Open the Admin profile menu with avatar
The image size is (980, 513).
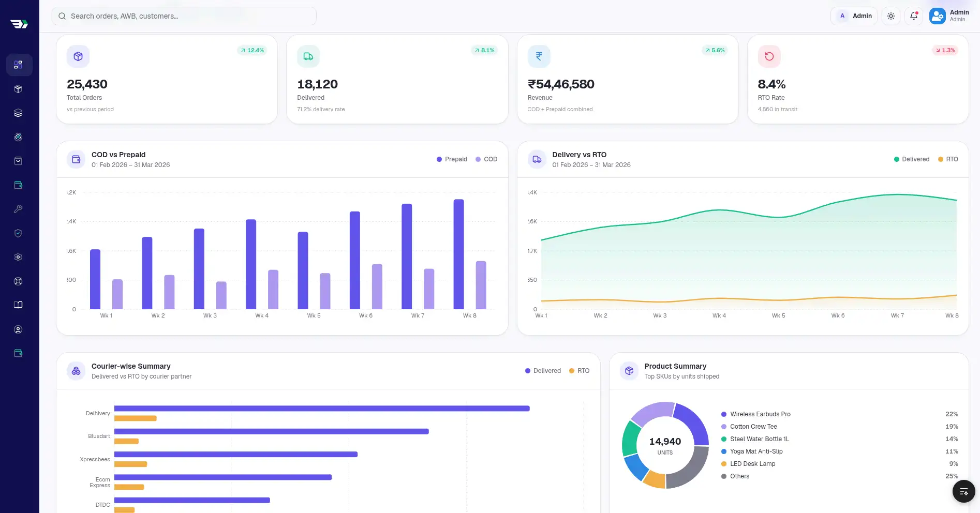[x=950, y=16]
